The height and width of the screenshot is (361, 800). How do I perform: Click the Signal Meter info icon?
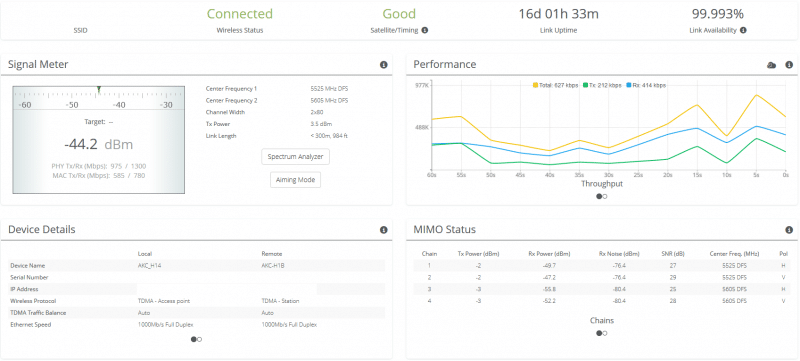pyautogui.click(x=384, y=65)
